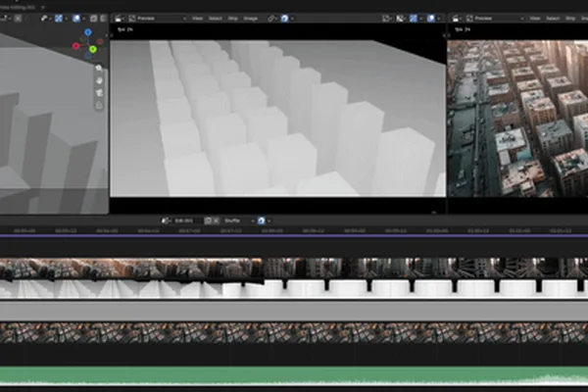Open the Strip menu in the middle preview header
The image size is (588, 392).
click(233, 18)
